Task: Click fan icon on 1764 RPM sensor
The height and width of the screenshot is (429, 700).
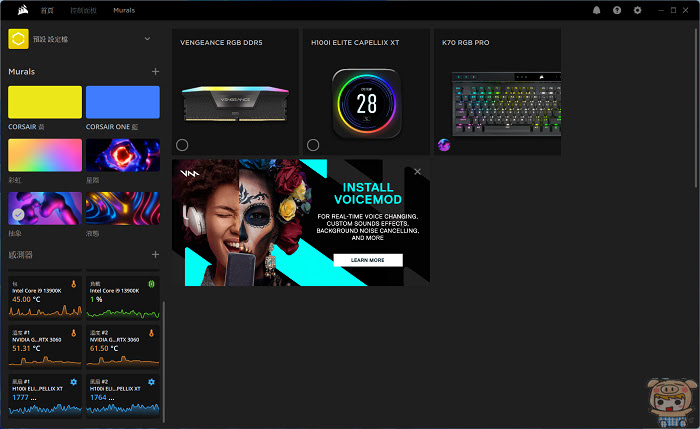Action: (x=151, y=382)
